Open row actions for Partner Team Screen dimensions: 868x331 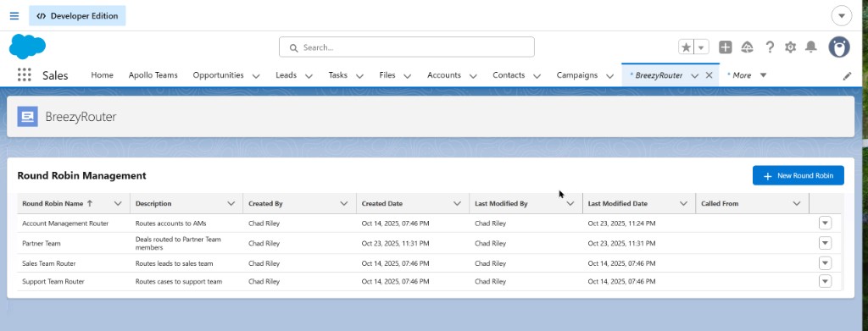[825, 243]
